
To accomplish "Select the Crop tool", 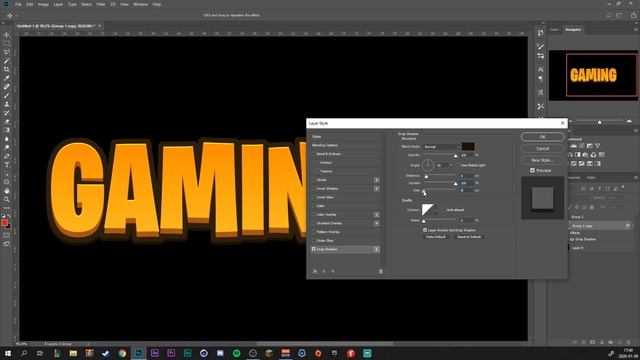I will 7,69.
